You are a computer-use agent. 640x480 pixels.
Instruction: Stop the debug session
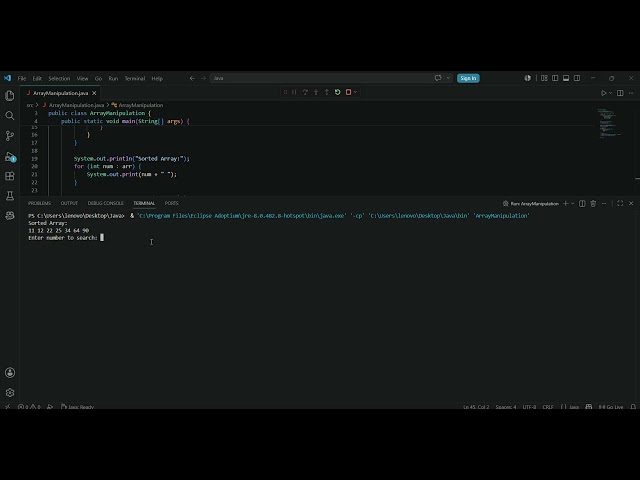click(x=348, y=92)
